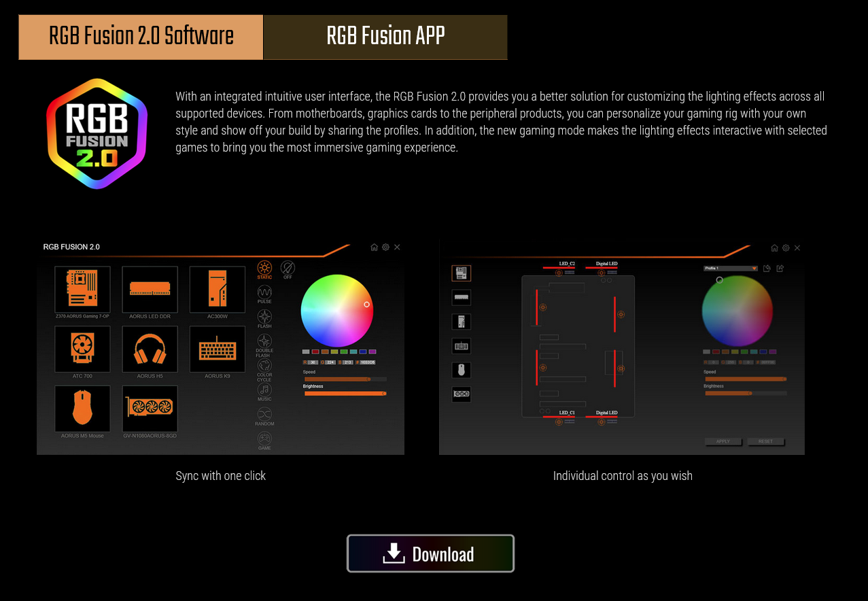Screen dimensions: 868x601
Task: Click the Brightness slider in left screenshot
Action: pyautogui.click(x=345, y=393)
